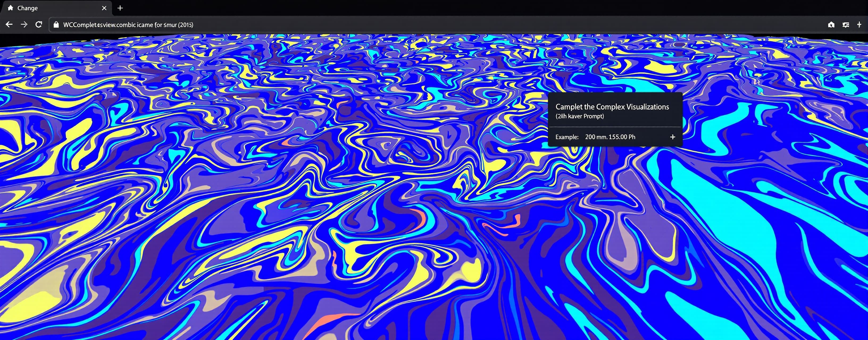Click the padlock site security icon

(x=56, y=25)
